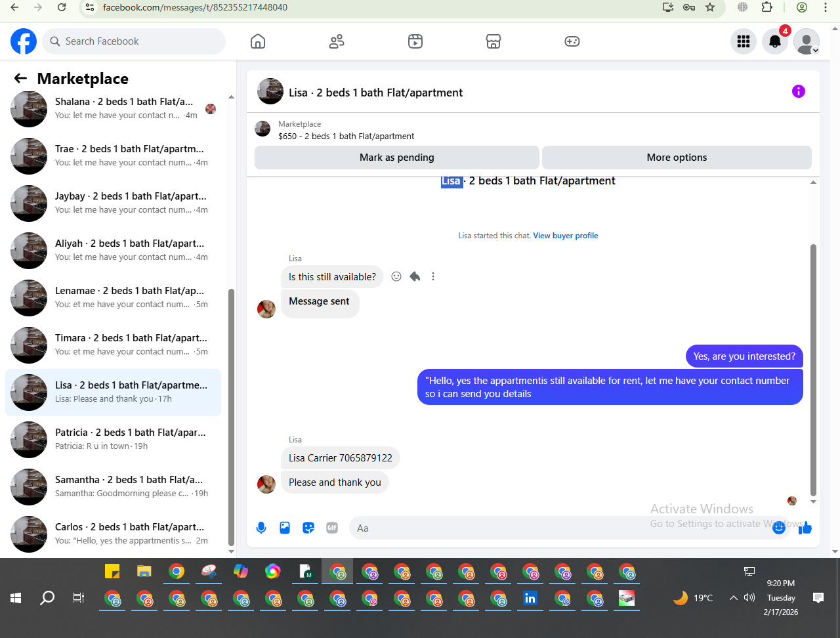840x638 pixels.
Task: Choose a GIF icon
Action: 332,528
